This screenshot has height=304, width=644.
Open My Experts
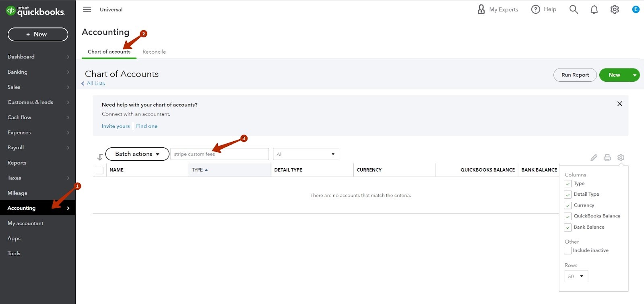[x=497, y=9]
